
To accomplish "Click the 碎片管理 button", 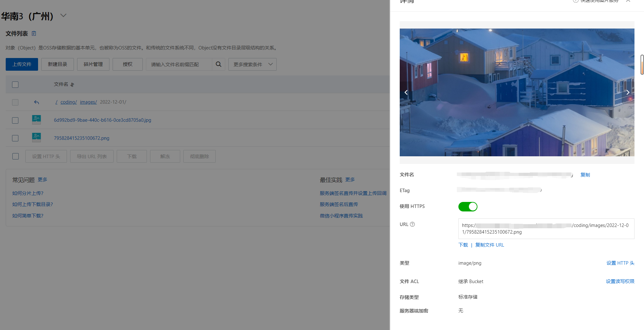I will pos(93,64).
